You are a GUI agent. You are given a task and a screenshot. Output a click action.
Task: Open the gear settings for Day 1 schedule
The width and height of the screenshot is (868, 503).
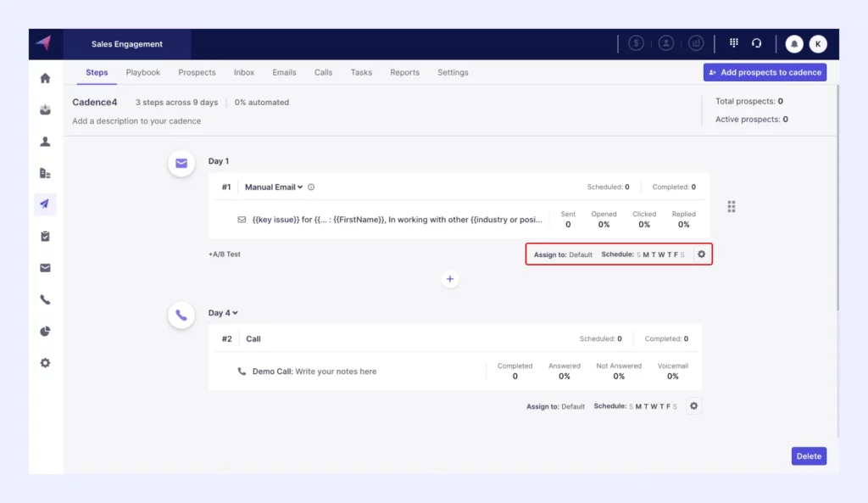[x=701, y=254]
